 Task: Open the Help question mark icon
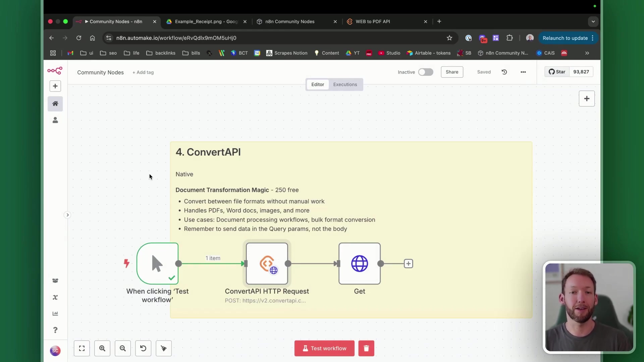click(55, 330)
